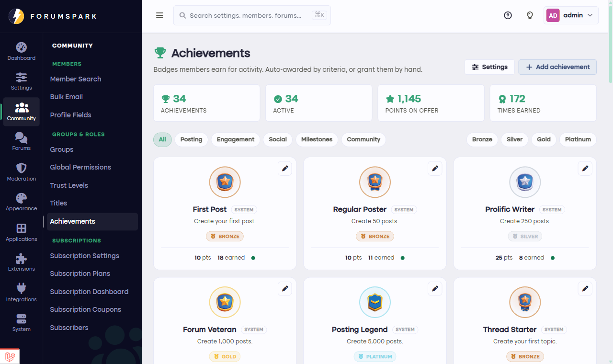Filter achievements by Milestones category
613x364 pixels.
pos(317,139)
